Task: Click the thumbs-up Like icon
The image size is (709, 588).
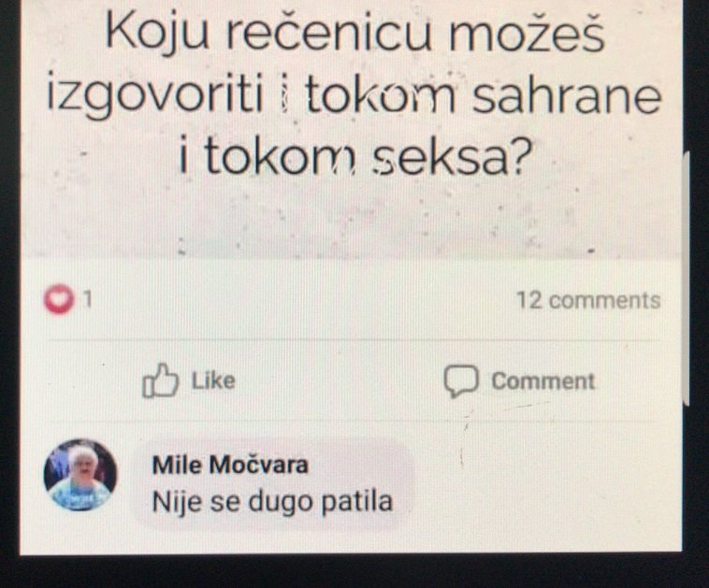Action: click(x=160, y=380)
